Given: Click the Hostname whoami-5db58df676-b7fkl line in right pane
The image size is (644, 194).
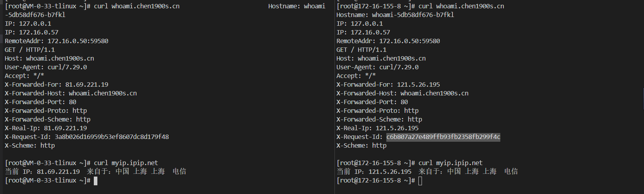Looking at the screenshot, I should click(395, 15).
